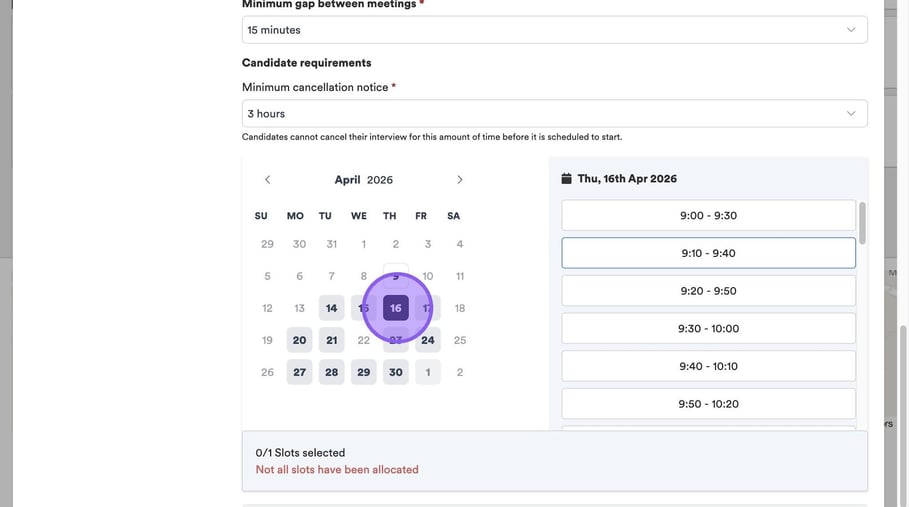Click calendar icon beside Thu, 16th Apr 2026
Screen dimensions: 909x507
pos(566,179)
